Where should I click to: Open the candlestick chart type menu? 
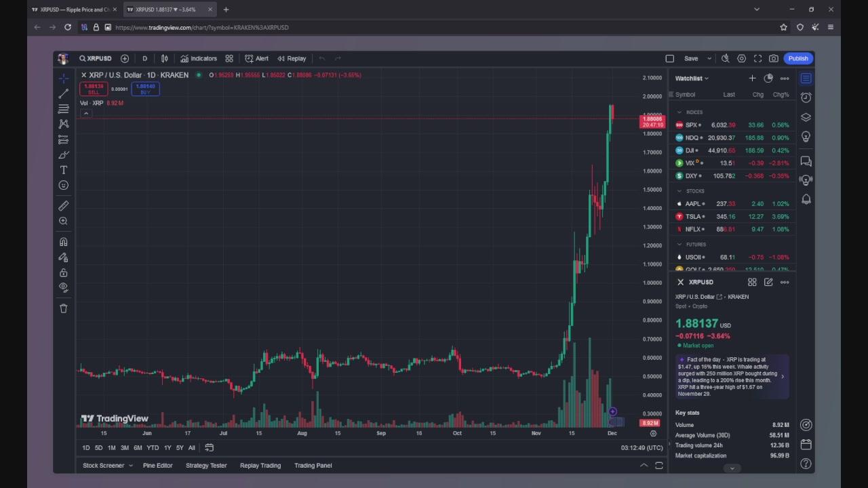[164, 58]
